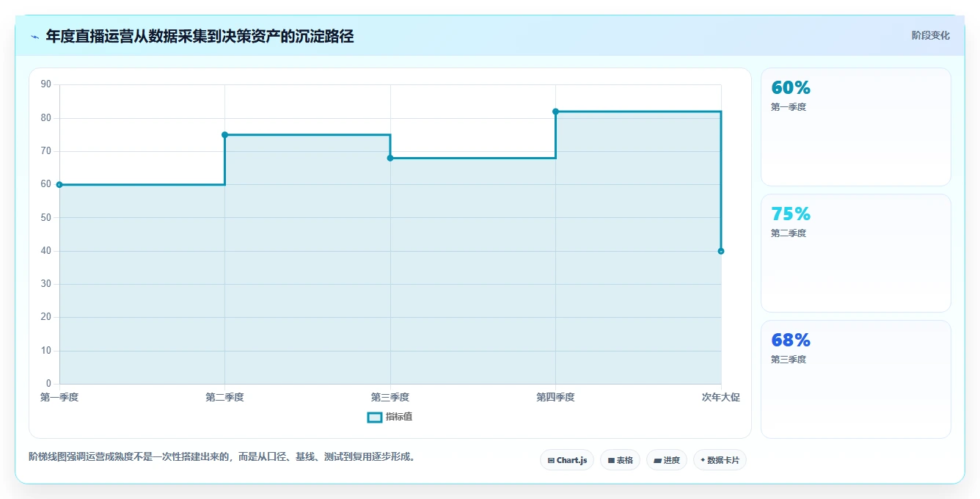Select the 第一季度 data point at 60

[59, 184]
